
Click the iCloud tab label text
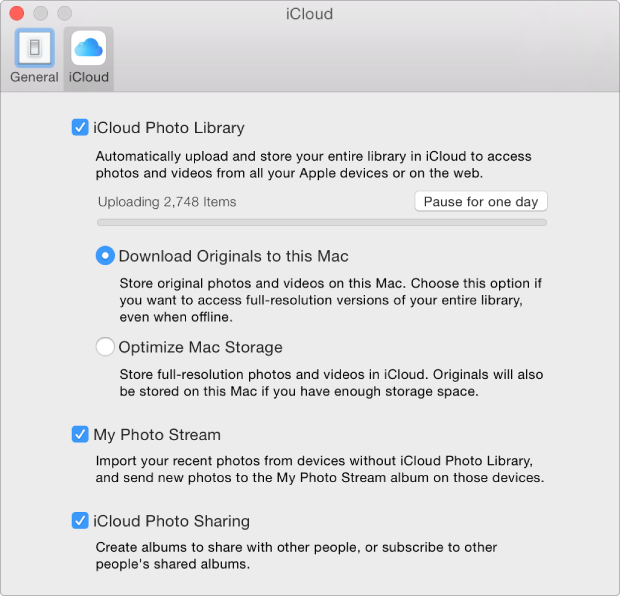[x=89, y=77]
